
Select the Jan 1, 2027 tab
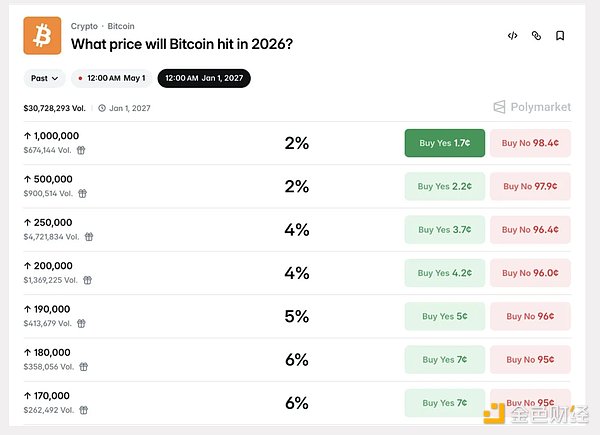pos(204,78)
